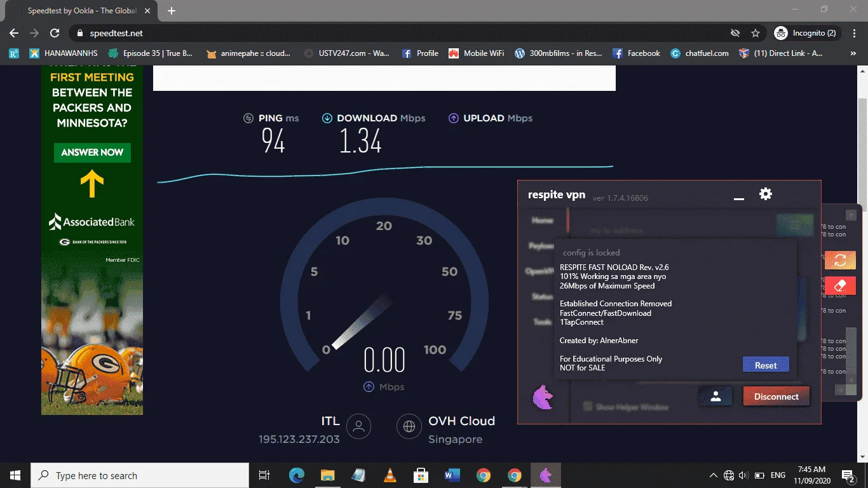Click the ITL user profile icon
868x488 pixels.
click(359, 426)
